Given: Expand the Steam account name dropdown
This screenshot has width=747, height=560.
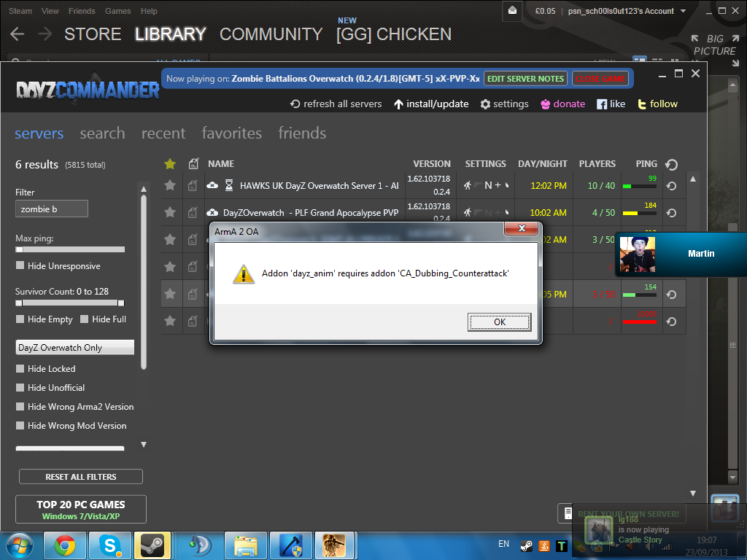Looking at the screenshot, I should (x=683, y=11).
